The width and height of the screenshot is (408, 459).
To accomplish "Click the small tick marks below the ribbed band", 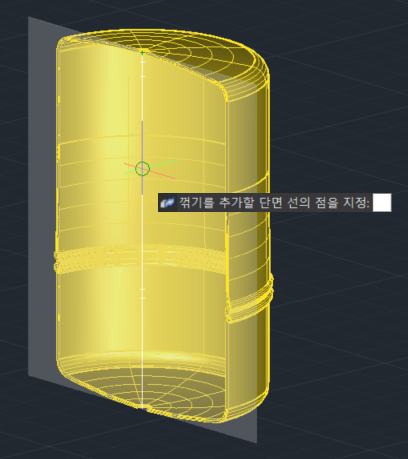I will tap(142, 293).
